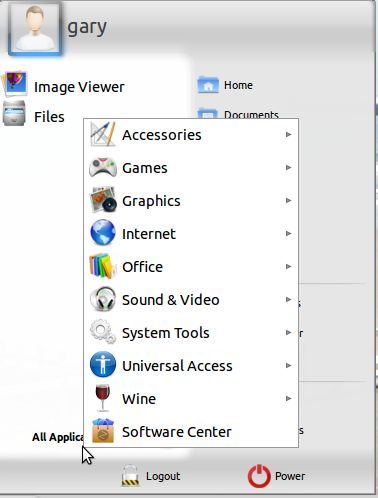The image size is (378, 498).
Task: Click the Internet globe icon
Action: [x=103, y=233]
